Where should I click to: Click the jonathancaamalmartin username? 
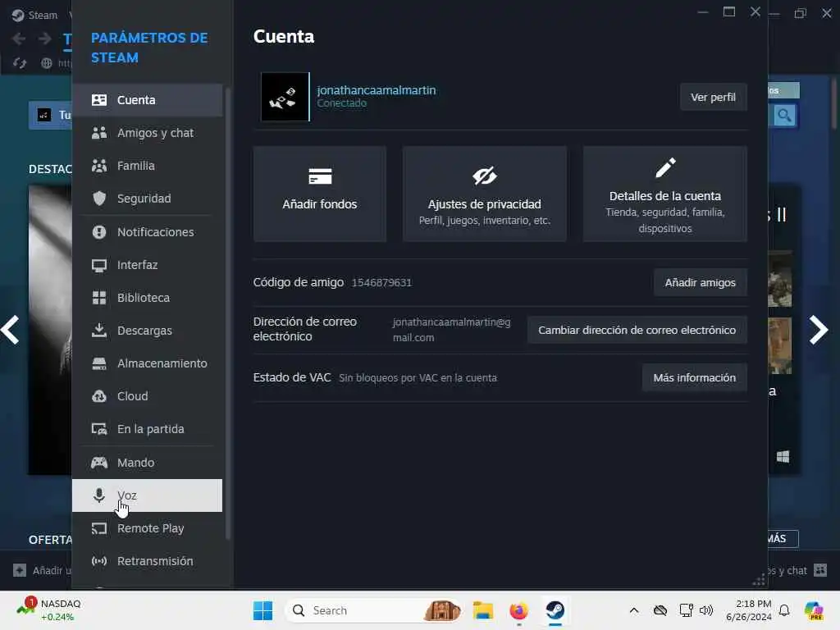376,90
